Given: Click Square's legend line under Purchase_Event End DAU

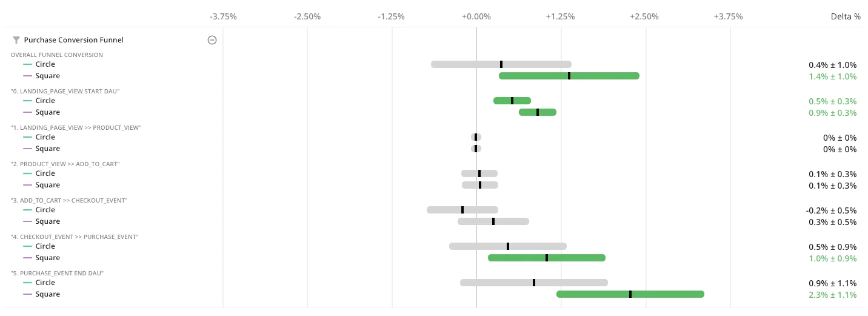Looking at the screenshot, I should [x=27, y=295].
